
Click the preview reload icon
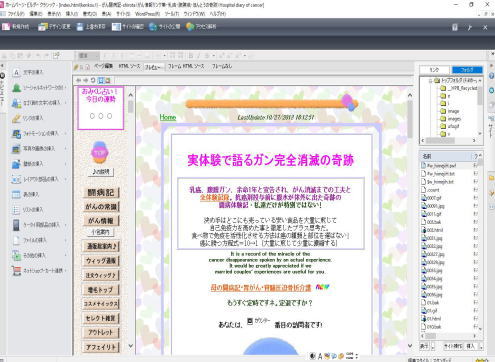tap(93, 80)
